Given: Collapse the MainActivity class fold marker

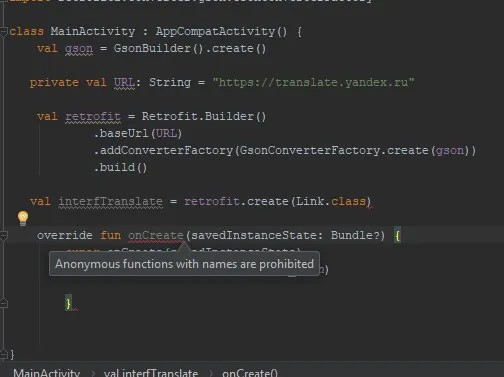Looking at the screenshot, I should click(x=3, y=32).
